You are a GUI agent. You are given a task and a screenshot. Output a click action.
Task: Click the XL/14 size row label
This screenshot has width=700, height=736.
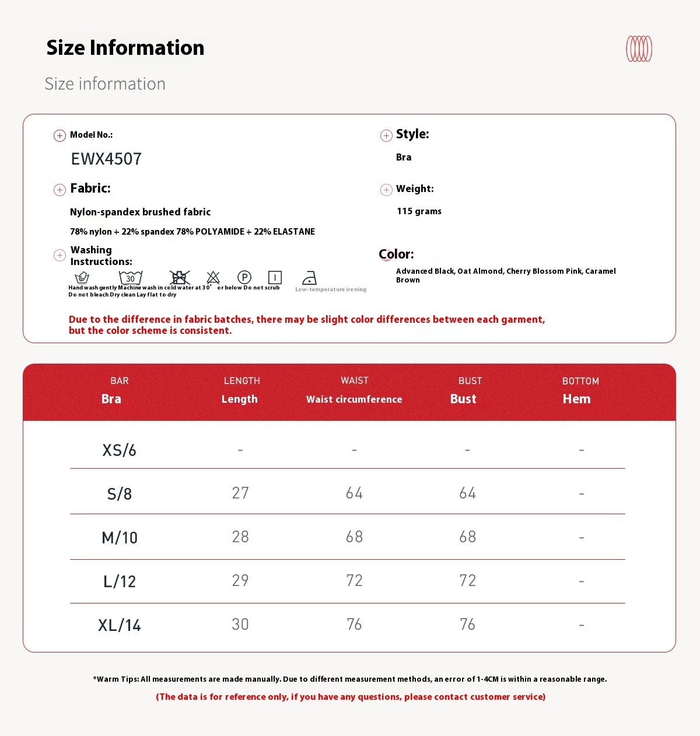(x=120, y=625)
